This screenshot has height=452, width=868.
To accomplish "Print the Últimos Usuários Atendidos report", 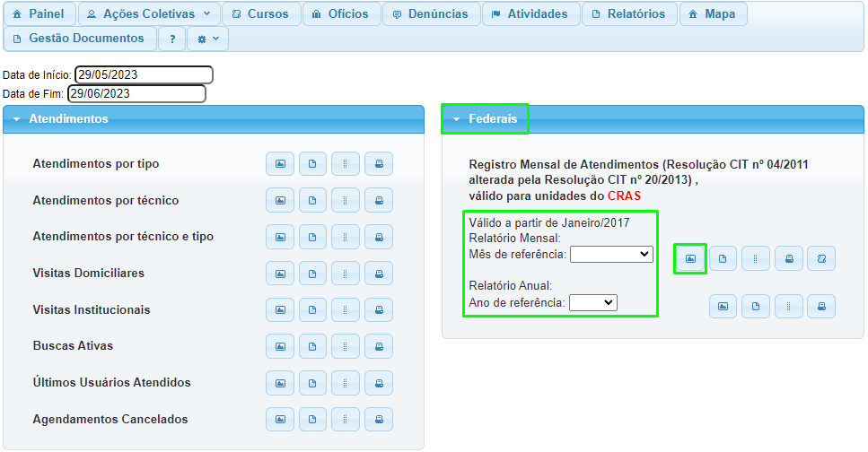I will (x=379, y=383).
